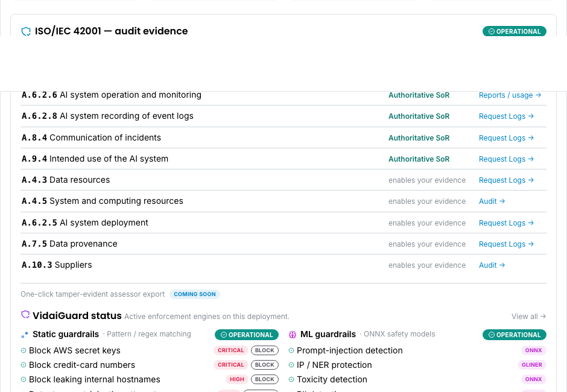The width and height of the screenshot is (567, 392).
Task: Click Authoritative SoR label for A.6.2.6
Action: [x=419, y=95]
